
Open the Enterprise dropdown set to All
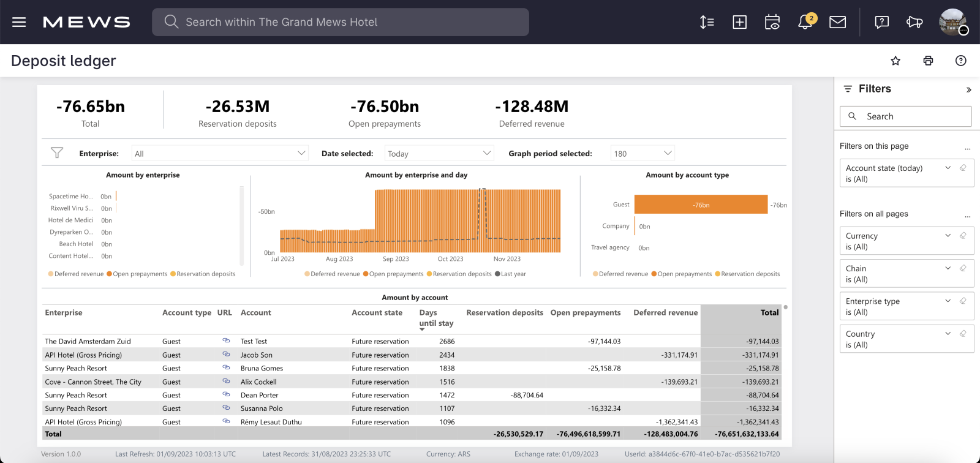tap(219, 153)
